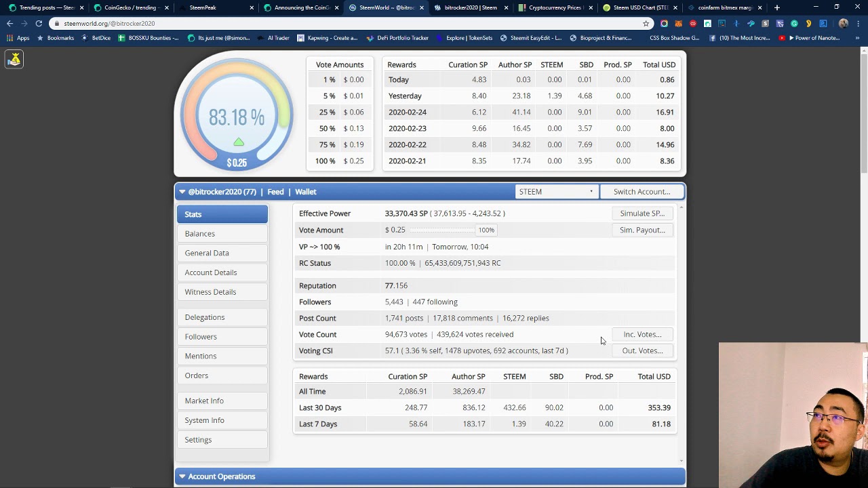Image resolution: width=868 pixels, height=488 pixels.
Task: Go back to the previous page
Action: [x=9, y=23]
